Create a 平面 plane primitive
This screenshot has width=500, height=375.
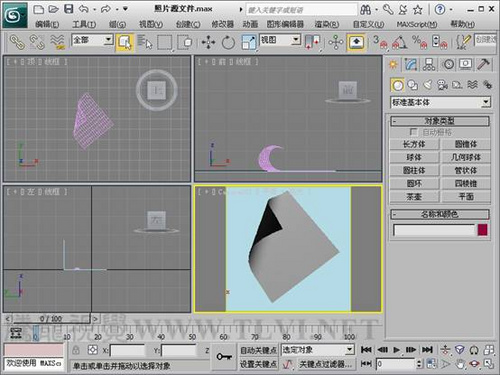pos(466,197)
